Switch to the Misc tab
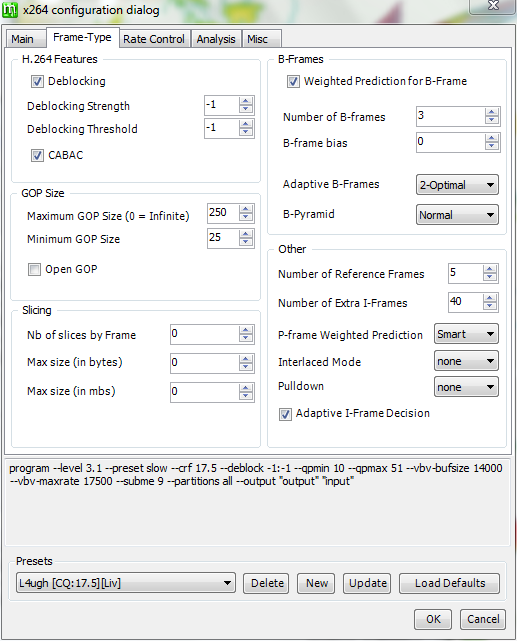 262,39
